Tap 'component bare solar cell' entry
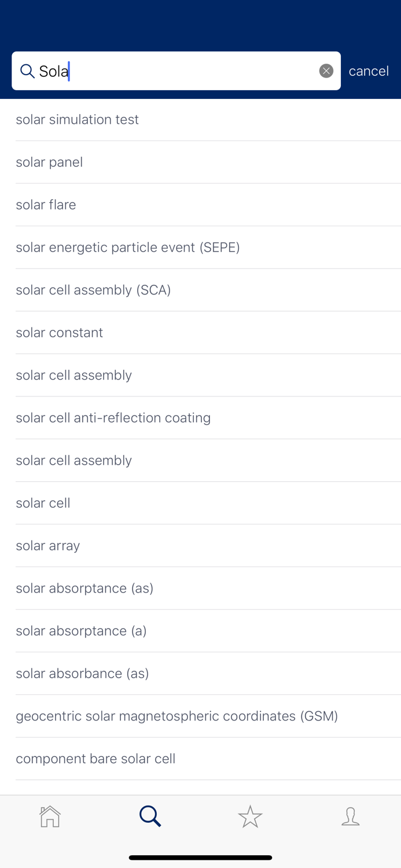 (95, 759)
